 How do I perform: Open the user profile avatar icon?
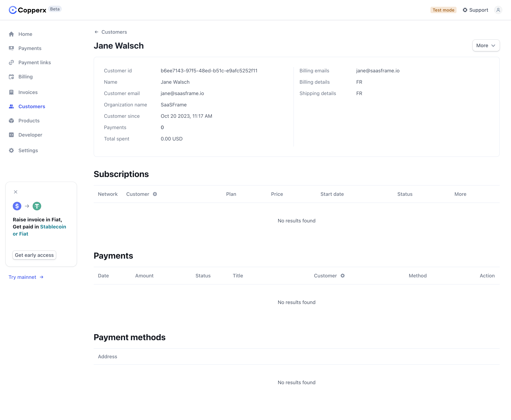point(498,10)
